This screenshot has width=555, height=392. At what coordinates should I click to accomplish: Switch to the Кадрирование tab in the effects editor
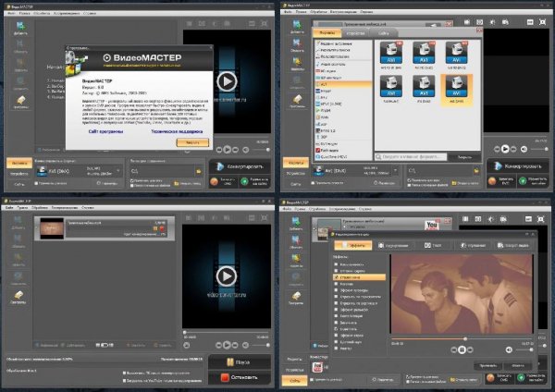coord(394,245)
